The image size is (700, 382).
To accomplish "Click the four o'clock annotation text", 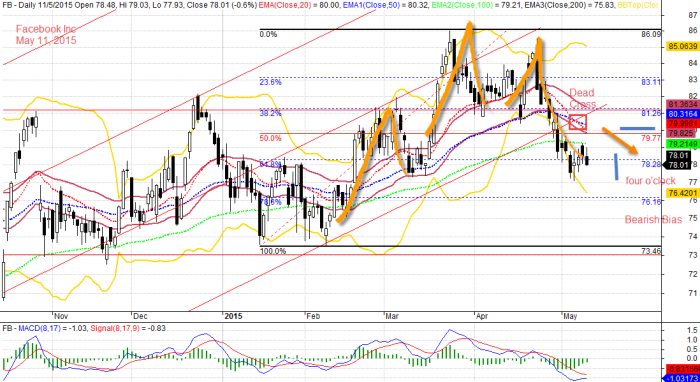I will (x=651, y=181).
